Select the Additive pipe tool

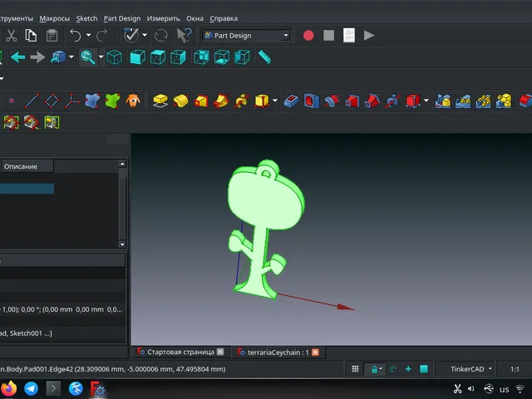click(x=221, y=101)
